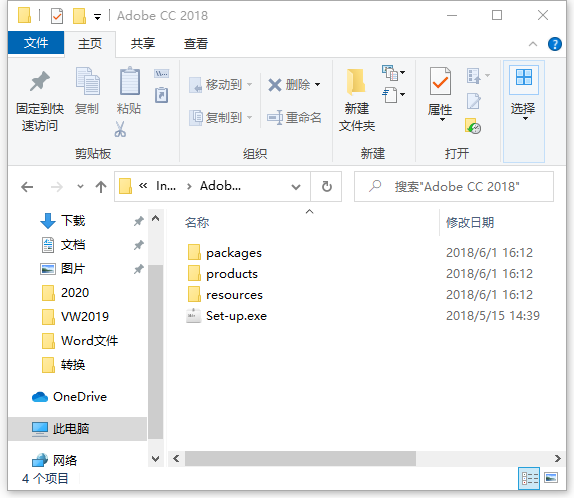The width and height of the screenshot is (574, 498).
Task: Open the 文件 menu button
Action: point(36,43)
